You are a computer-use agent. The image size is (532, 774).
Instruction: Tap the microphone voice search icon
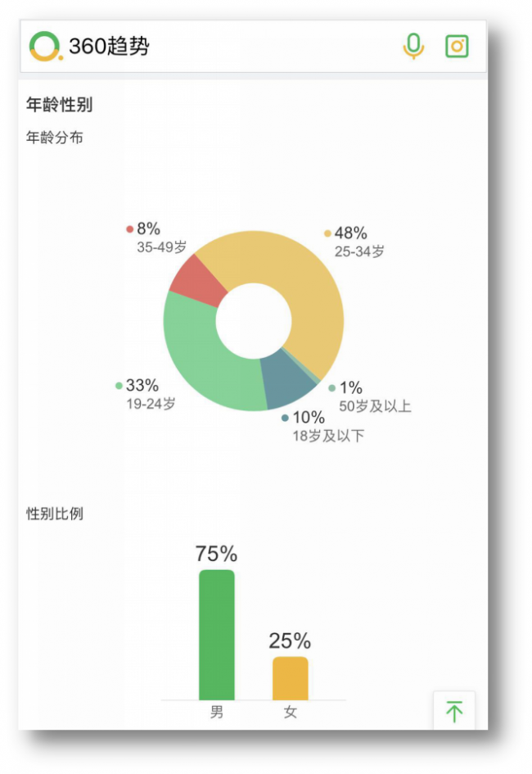[x=414, y=46]
